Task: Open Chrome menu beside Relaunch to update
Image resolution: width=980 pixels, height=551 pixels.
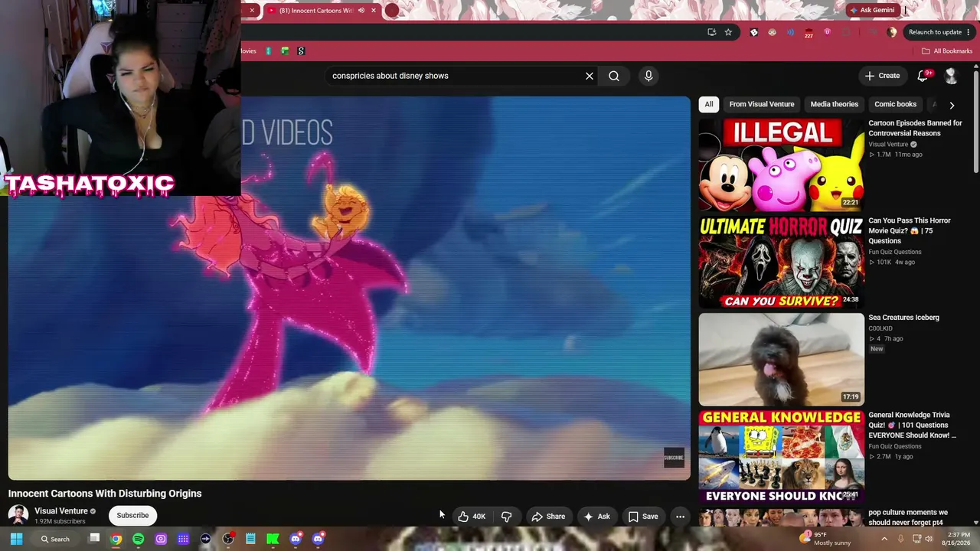Action: pyautogui.click(x=969, y=32)
